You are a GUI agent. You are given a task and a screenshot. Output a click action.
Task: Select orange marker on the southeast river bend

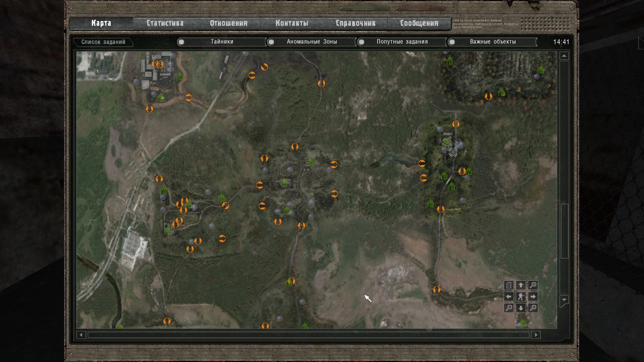pyautogui.click(x=437, y=290)
